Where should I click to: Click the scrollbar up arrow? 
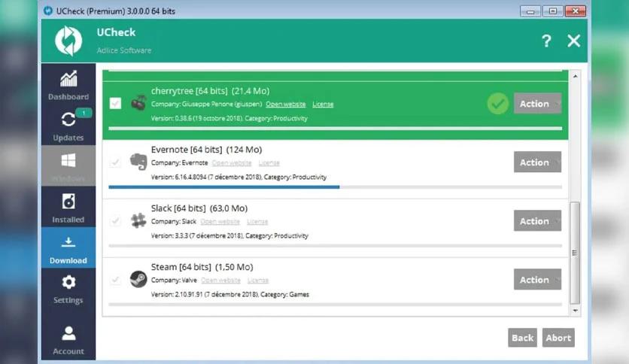point(576,76)
